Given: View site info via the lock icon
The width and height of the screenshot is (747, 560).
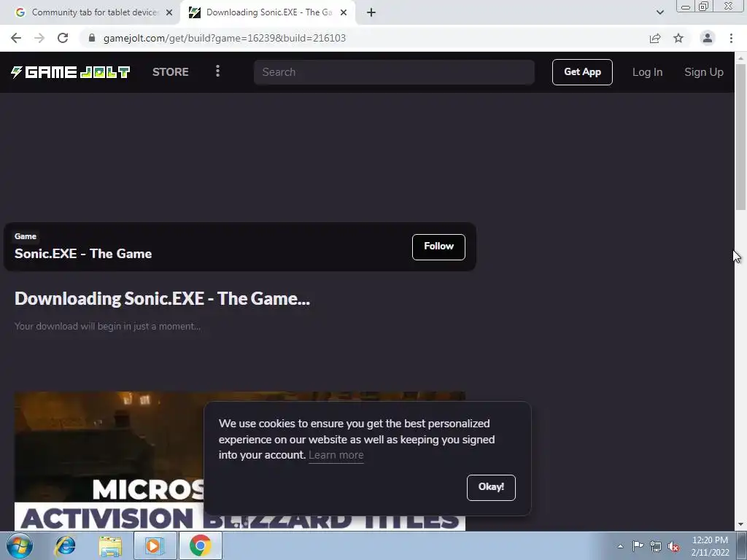Looking at the screenshot, I should (x=92, y=38).
